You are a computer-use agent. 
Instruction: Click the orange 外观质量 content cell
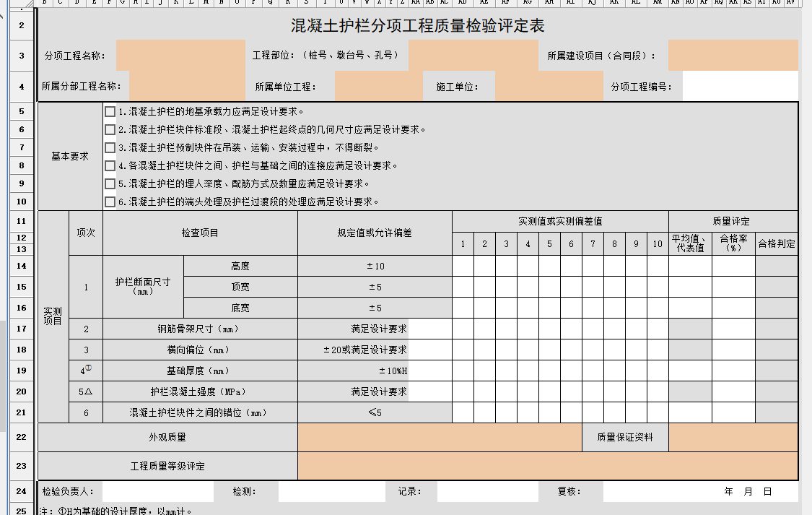(x=440, y=437)
